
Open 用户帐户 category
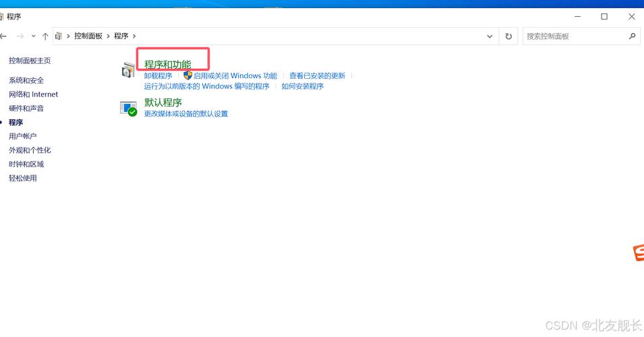(22, 136)
